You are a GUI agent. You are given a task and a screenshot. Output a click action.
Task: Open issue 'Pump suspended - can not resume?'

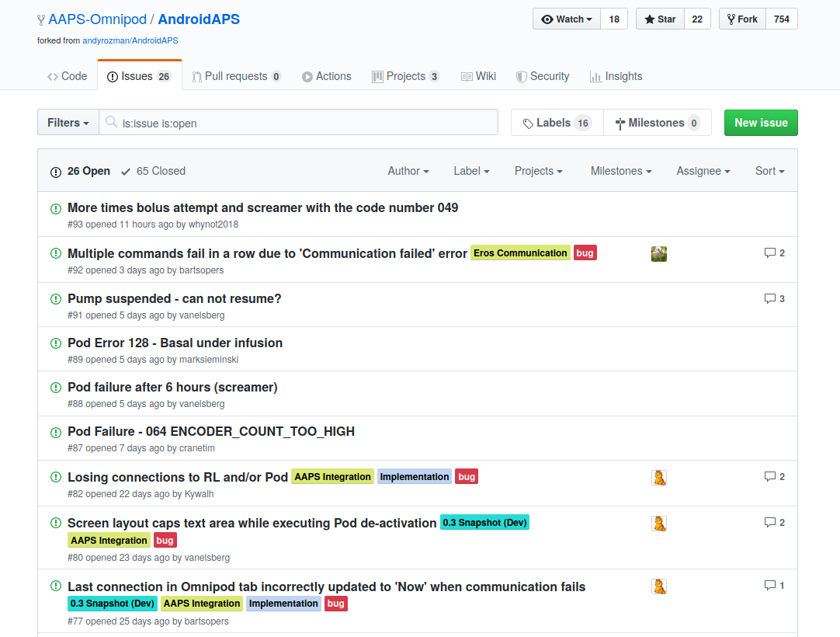click(174, 298)
